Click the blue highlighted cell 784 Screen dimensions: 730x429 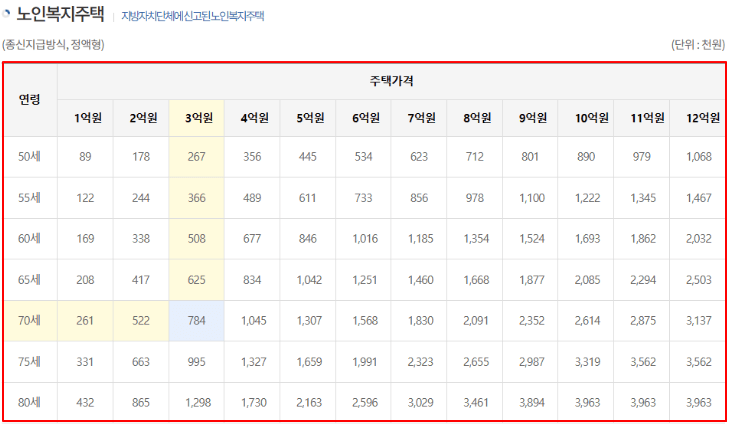[x=196, y=321]
